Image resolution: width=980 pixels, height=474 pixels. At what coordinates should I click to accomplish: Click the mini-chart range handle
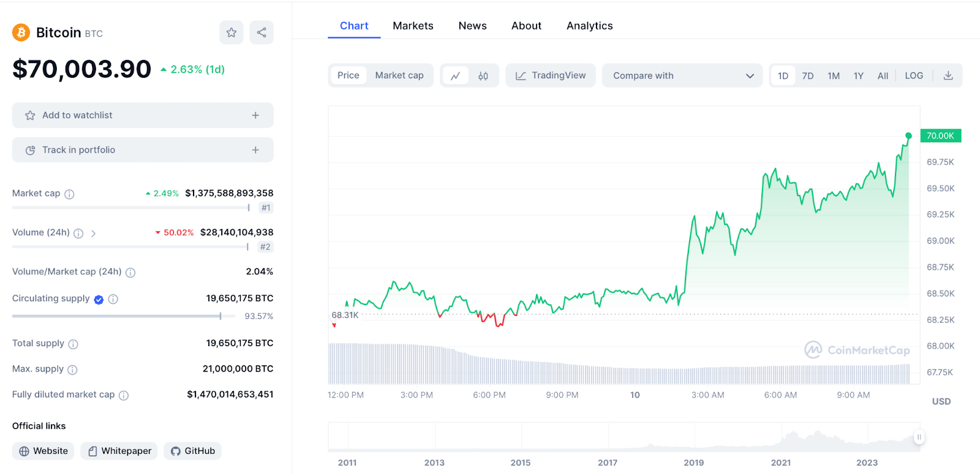pos(919,437)
